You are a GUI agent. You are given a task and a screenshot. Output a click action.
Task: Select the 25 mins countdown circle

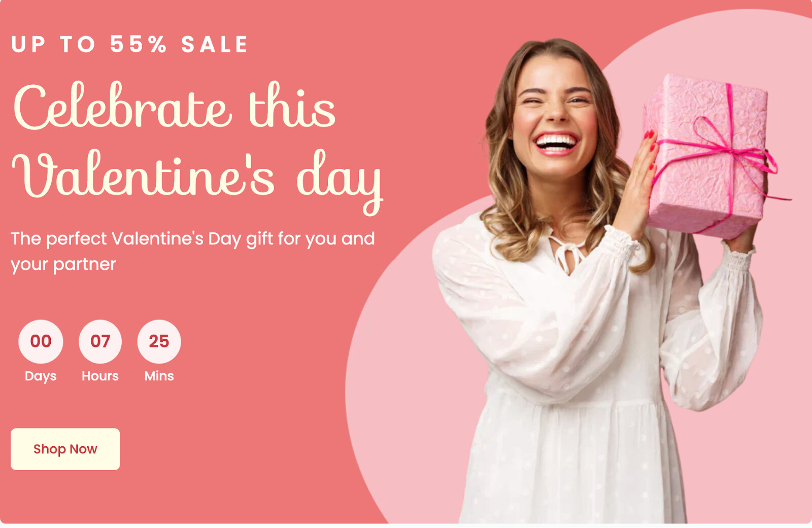pyautogui.click(x=159, y=341)
